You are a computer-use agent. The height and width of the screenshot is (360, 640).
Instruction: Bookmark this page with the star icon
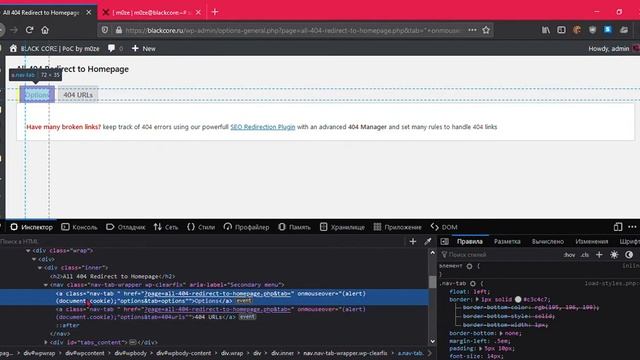coord(486,30)
